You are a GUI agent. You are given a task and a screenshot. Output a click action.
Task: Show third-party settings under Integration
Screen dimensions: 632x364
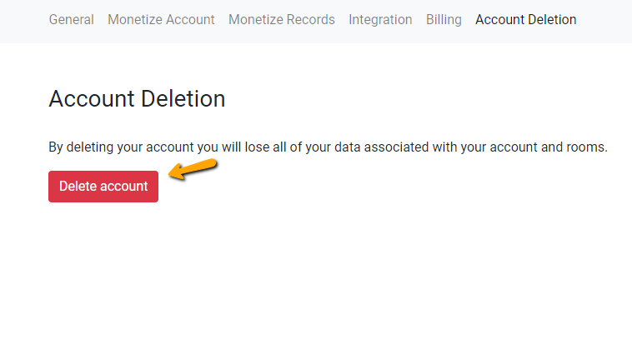[380, 20]
